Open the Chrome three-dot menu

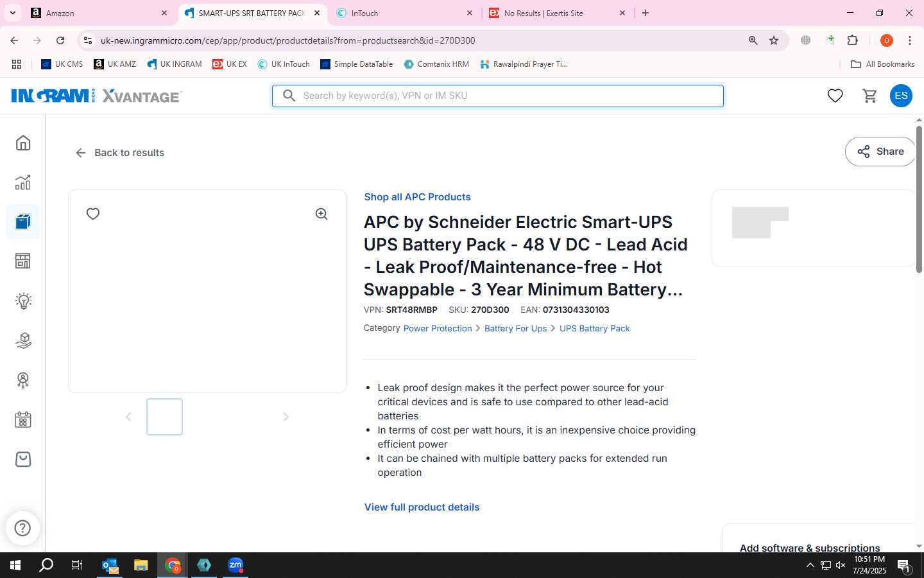point(910,40)
